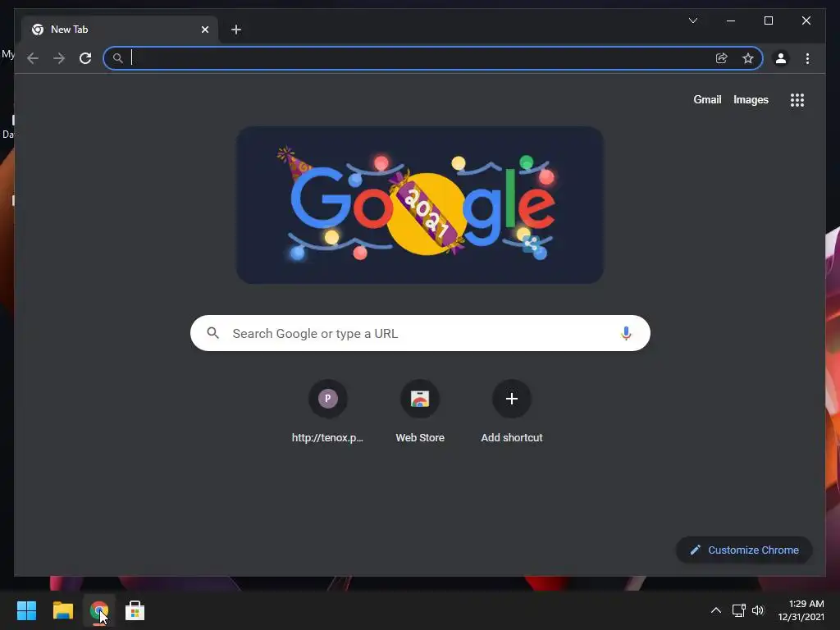
Task: Open the volume speaker tray icon
Action: (757, 610)
